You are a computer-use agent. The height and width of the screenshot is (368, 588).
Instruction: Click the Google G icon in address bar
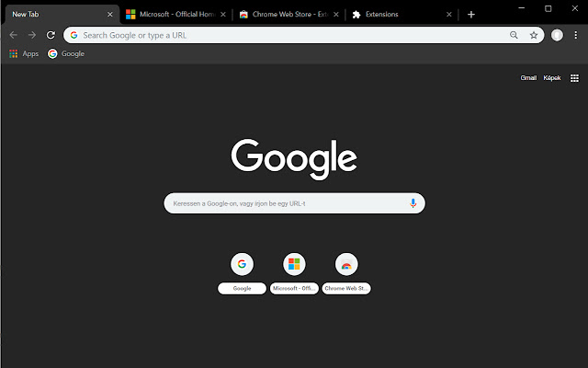[x=73, y=35]
